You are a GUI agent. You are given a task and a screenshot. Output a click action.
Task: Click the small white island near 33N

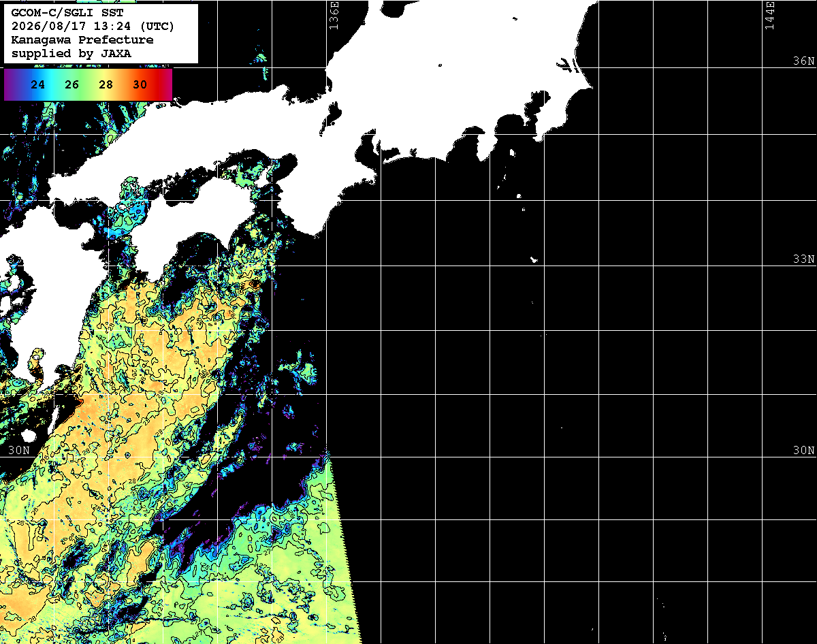tap(534, 259)
